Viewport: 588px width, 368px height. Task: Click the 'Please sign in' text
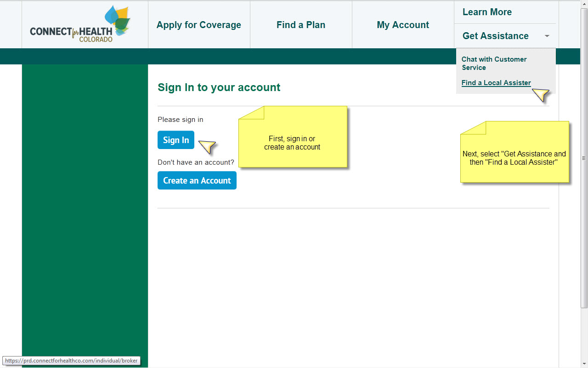[x=180, y=120]
